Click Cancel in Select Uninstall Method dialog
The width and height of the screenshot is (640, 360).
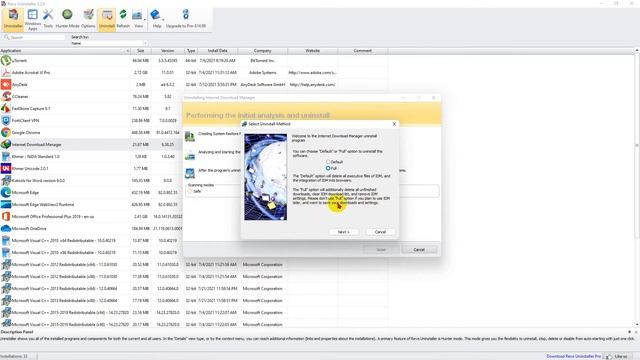click(x=380, y=232)
